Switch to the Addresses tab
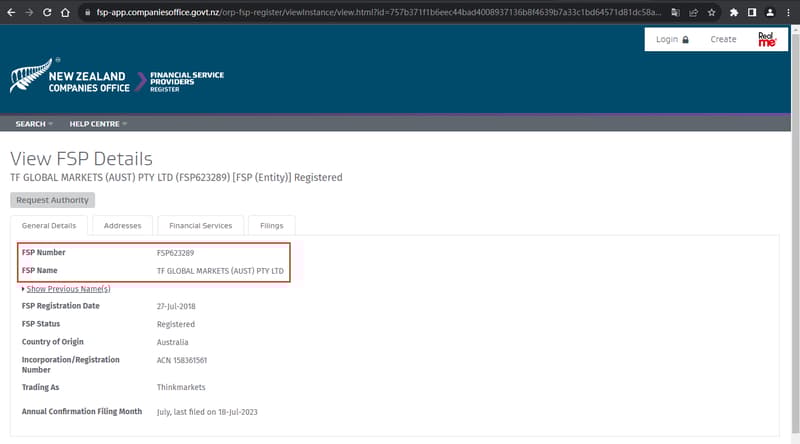800x444 pixels. (x=123, y=226)
